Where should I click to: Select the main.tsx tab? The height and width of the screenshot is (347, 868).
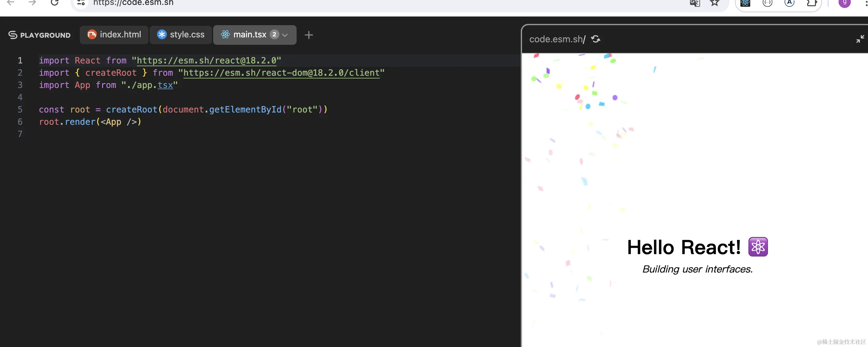pos(255,35)
